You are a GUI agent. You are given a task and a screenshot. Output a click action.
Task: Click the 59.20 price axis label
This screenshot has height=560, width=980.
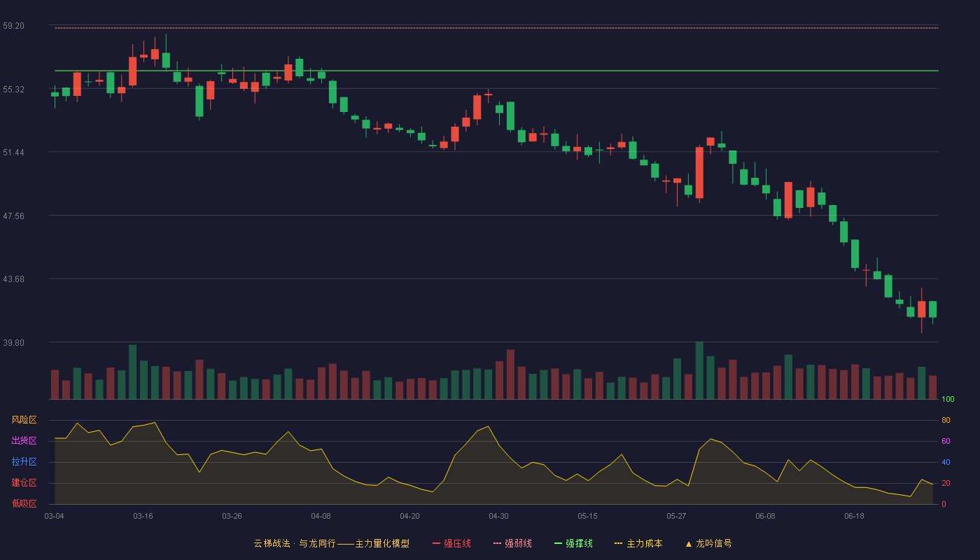click(13, 26)
